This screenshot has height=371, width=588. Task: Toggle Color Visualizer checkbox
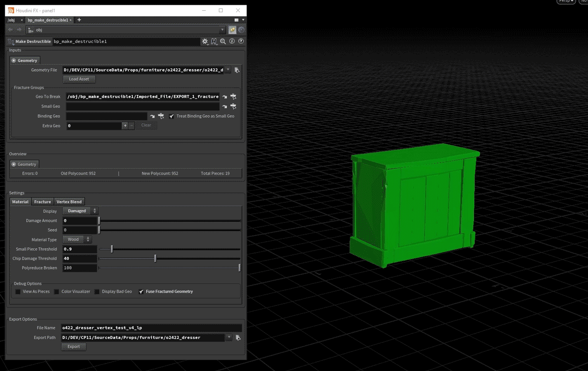pyautogui.click(x=57, y=291)
